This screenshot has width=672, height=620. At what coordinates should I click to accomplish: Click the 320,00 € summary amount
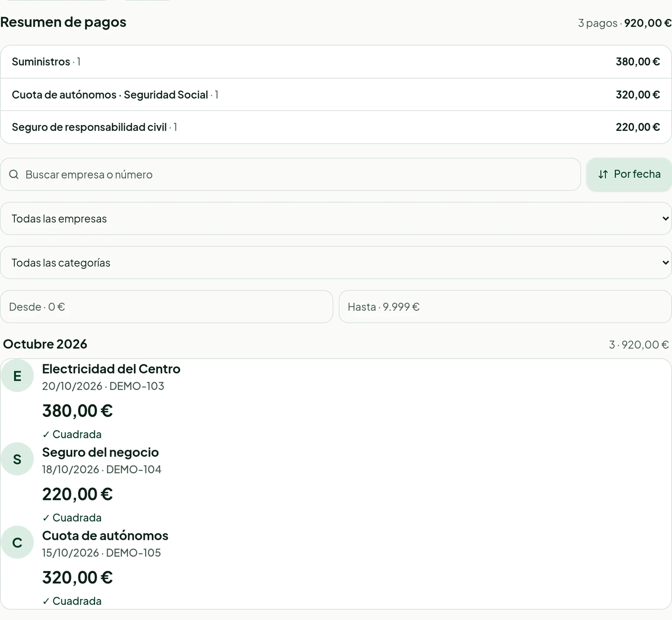point(638,94)
